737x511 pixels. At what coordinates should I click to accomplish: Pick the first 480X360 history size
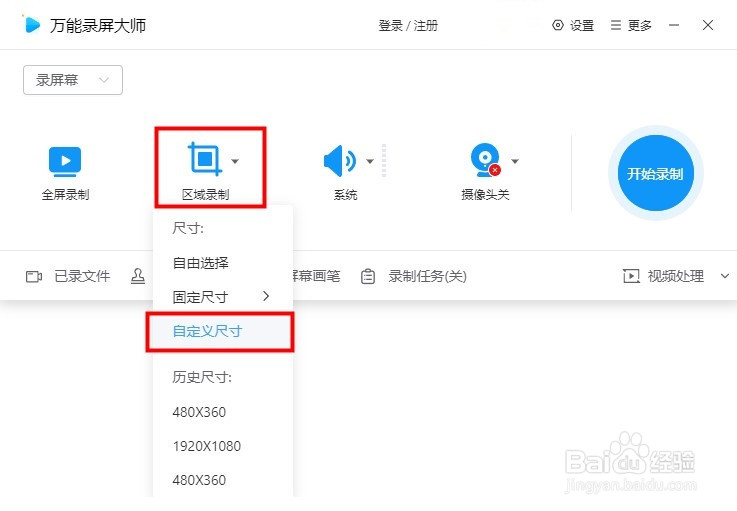pyautogui.click(x=223, y=412)
